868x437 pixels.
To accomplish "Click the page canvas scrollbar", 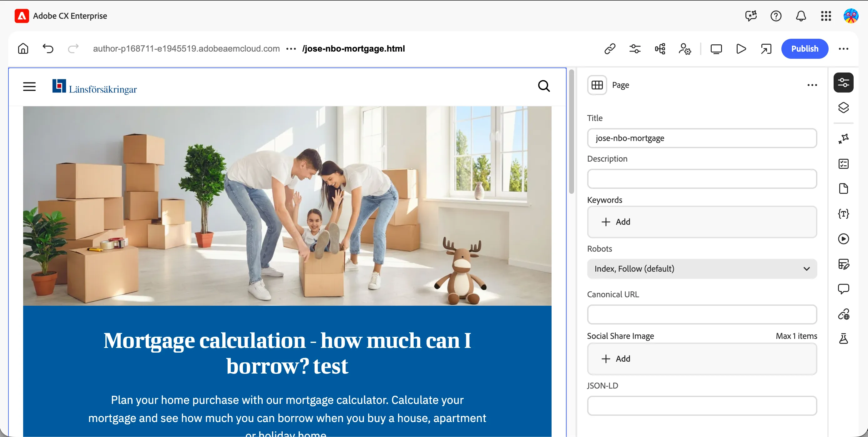I will [x=572, y=131].
